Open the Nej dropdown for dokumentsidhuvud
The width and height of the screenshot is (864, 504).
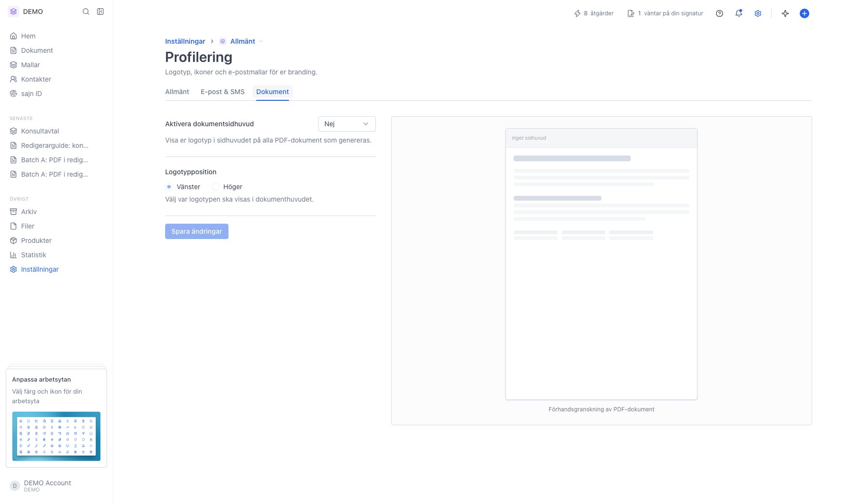click(x=347, y=124)
